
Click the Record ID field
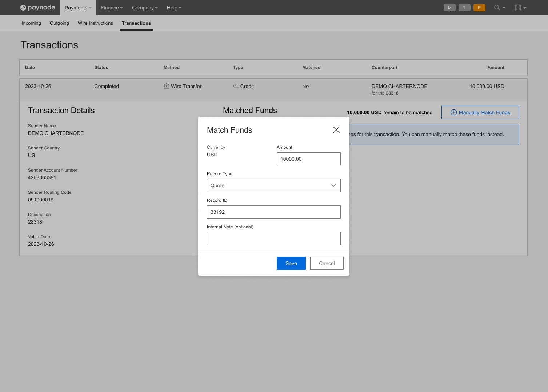pyautogui.click(x=274, y=212)
